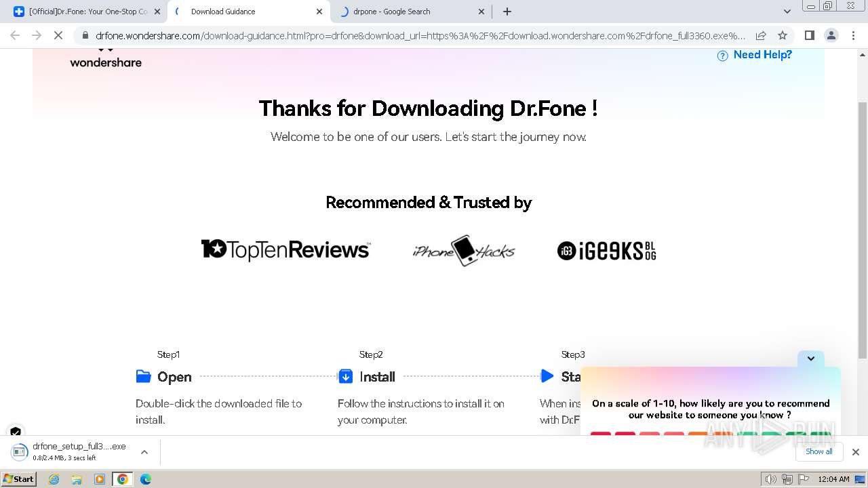Open File Explorer from taskbar
This screenshot has height=488, width=868.
click(77, 479)
